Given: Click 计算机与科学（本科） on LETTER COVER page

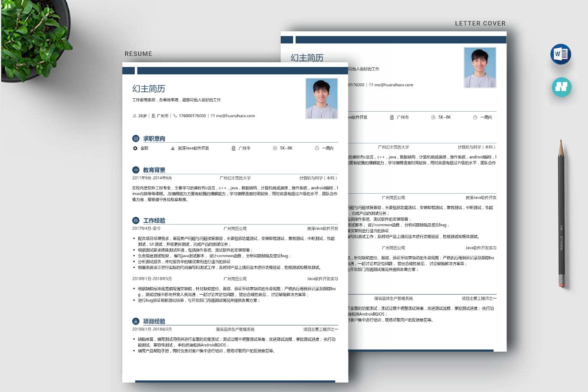Looking at the screenshot, I should (477, 147).
